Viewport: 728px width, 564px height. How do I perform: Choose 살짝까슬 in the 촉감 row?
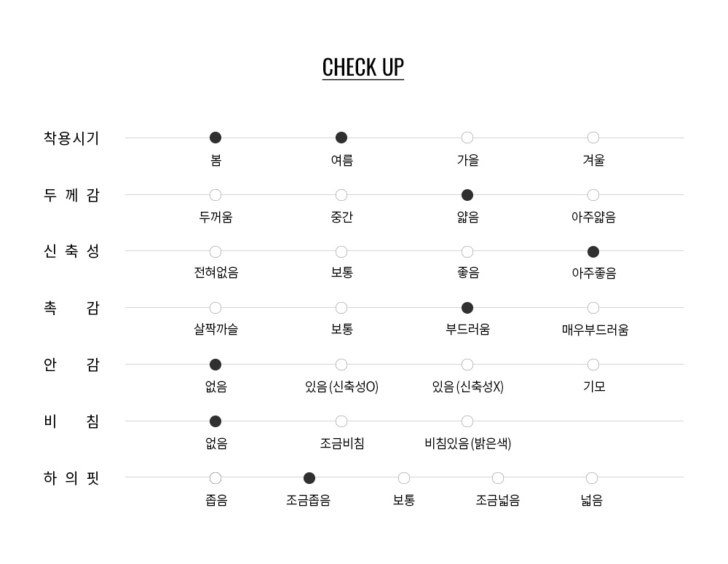pyautogui.click(x=215, y=308)
